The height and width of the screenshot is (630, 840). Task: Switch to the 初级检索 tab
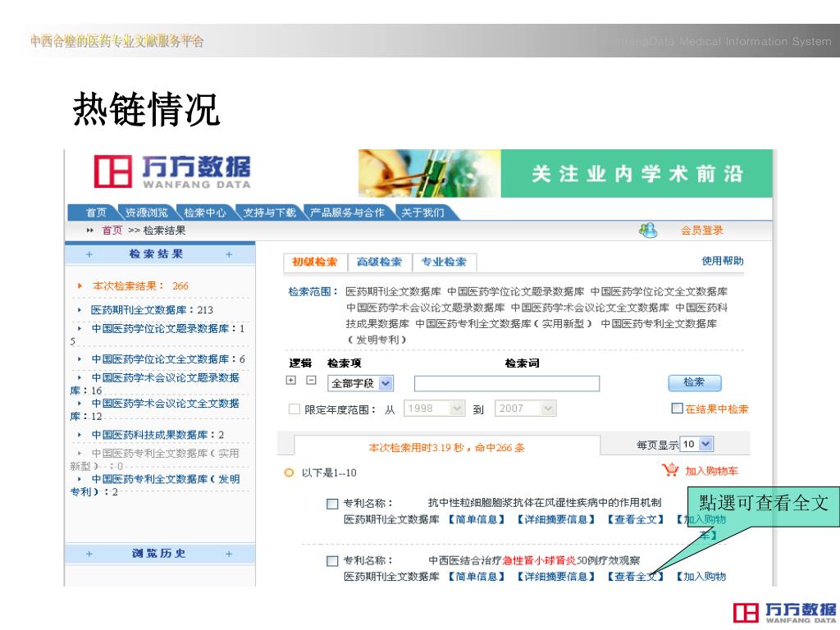314,262
